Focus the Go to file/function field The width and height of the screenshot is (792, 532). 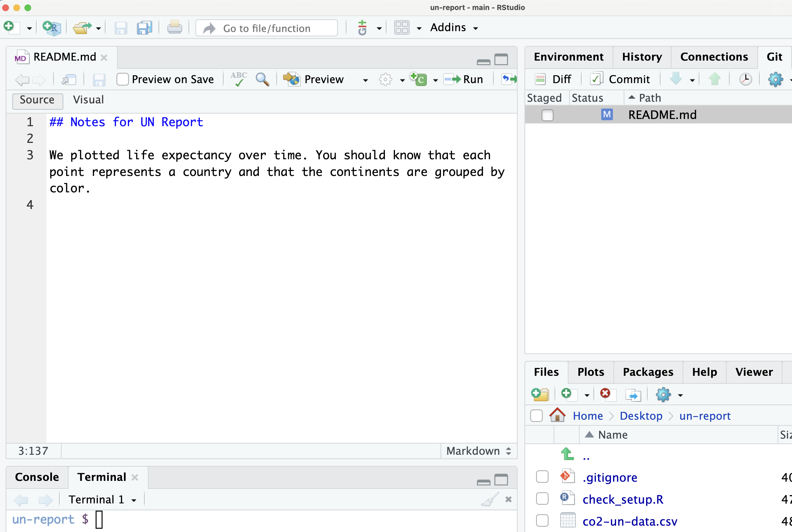(x=267, y=28)
